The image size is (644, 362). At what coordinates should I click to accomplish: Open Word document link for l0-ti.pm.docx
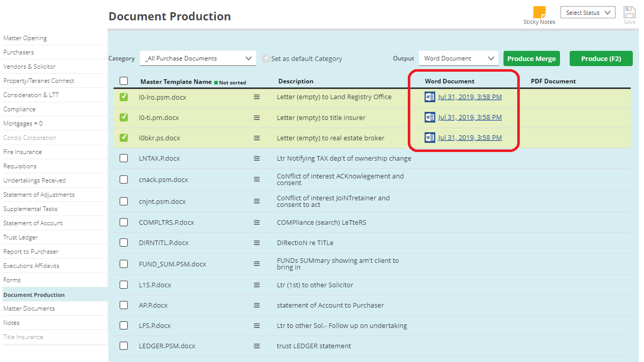click(x=470, y=117)
